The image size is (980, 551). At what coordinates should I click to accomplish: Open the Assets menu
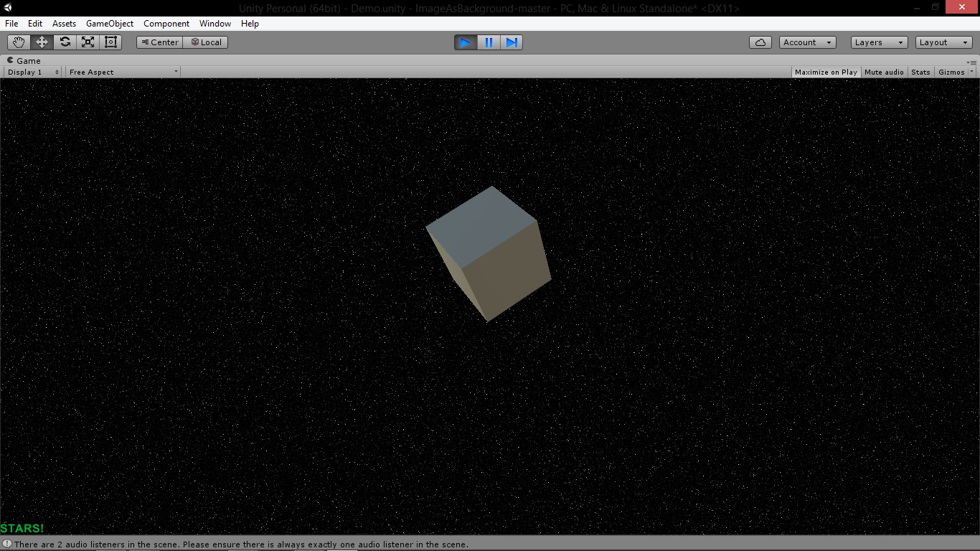coord(64,24)
